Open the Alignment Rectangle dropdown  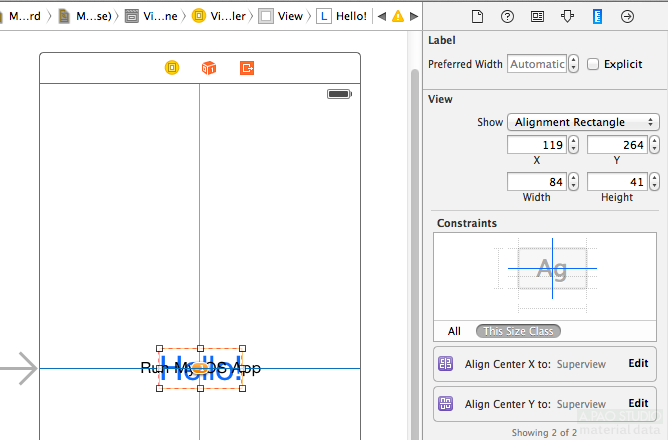[x=583, y=122]
